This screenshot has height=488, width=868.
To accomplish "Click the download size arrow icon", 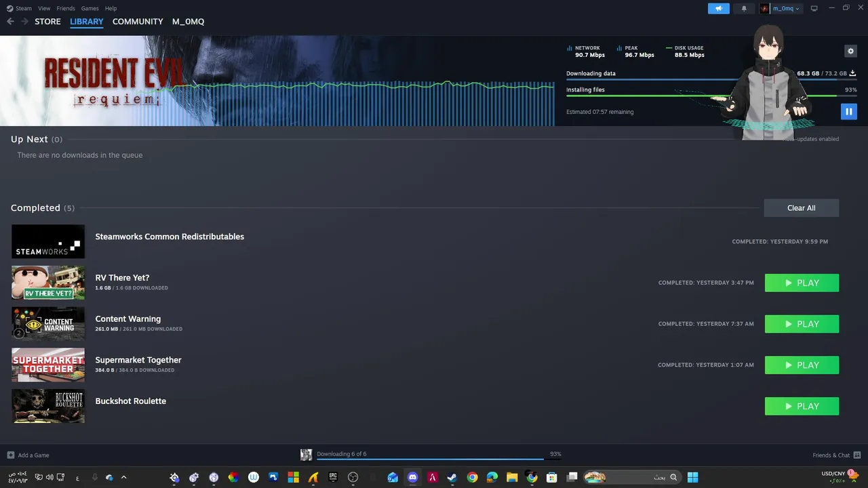I will pos(852,73).
